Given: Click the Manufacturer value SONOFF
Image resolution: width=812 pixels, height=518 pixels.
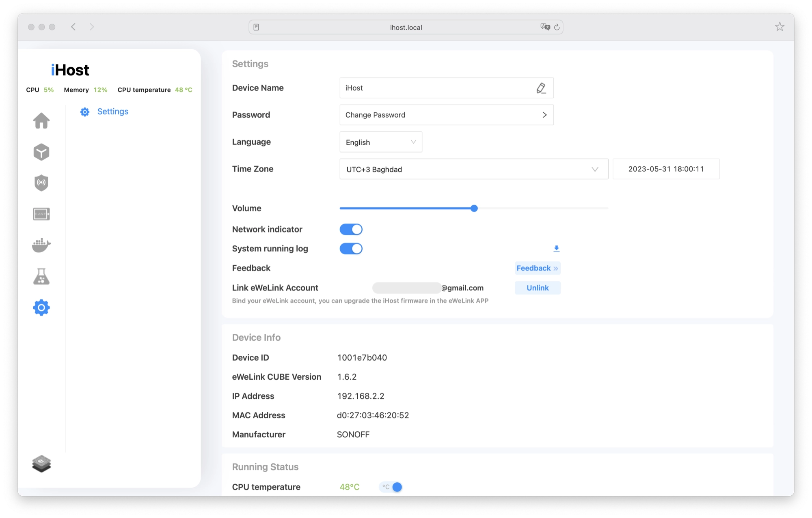Looking at the screenshot, I should coord(353,435).
